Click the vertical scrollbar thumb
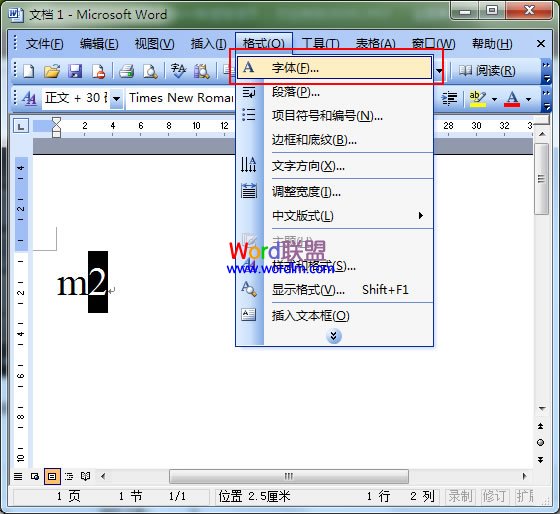 [541, 179]
